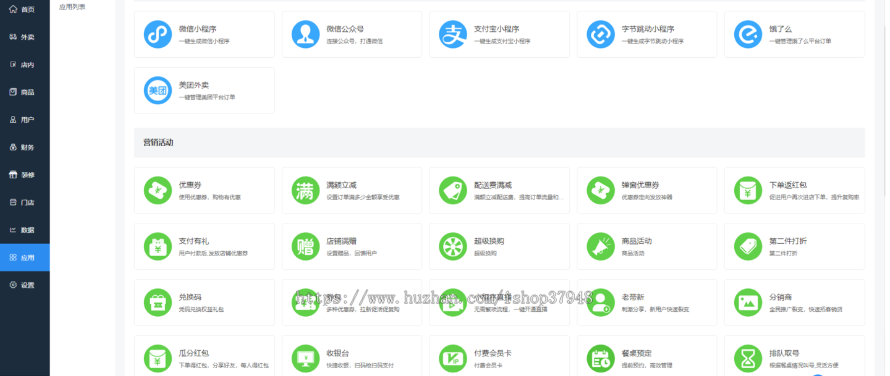This screenshot has height=376, width=890.
Task: Click the 老带新 person icon
Action: [x=601, y=302]
